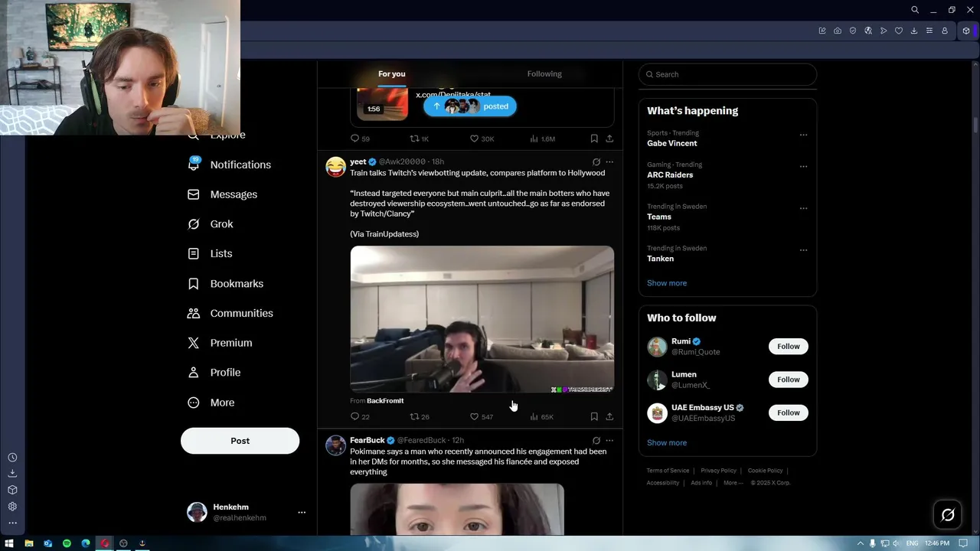The height and width of the screenshot is (551, 980).
Task: Open Grok explain icon on yeet's post
Action: pyautogui.click(x=596, y=162)
